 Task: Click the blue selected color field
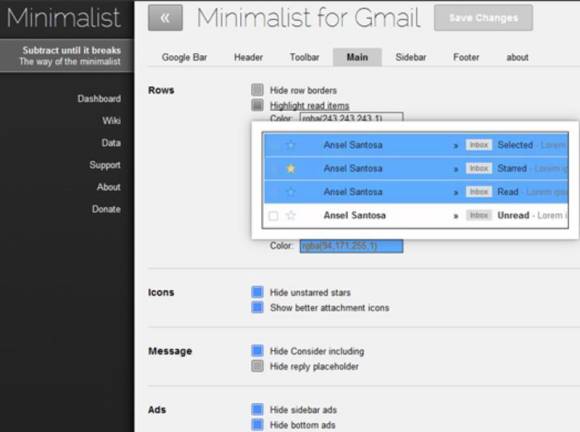(x=351, y=246)
